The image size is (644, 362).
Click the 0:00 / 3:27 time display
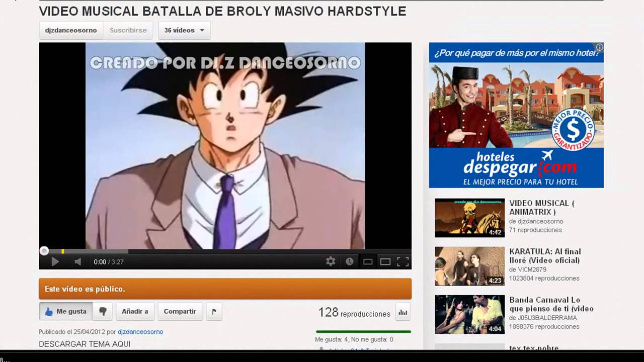(109, 262)
